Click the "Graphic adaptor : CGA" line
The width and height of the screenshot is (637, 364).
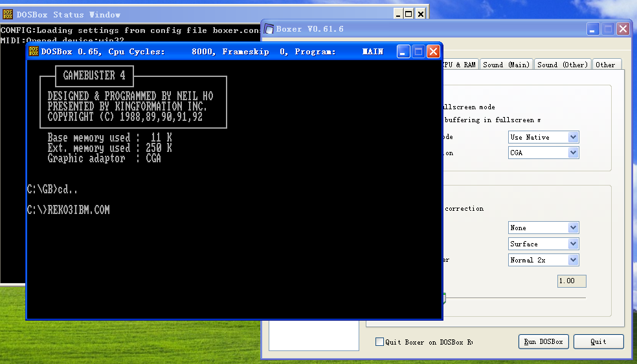click(104, 158)
